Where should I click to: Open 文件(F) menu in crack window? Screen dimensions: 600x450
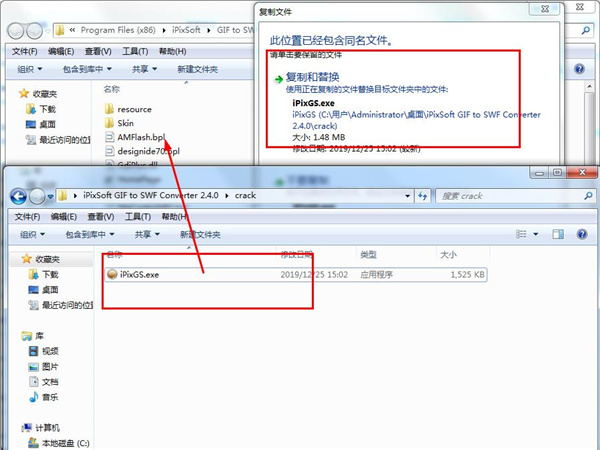click(x=27, y=217)
